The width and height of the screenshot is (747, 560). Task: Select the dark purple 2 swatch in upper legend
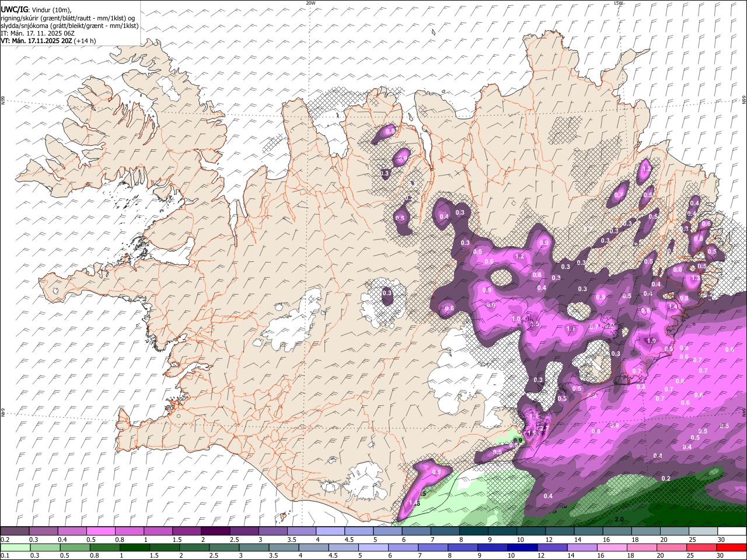tap(215, 531)
